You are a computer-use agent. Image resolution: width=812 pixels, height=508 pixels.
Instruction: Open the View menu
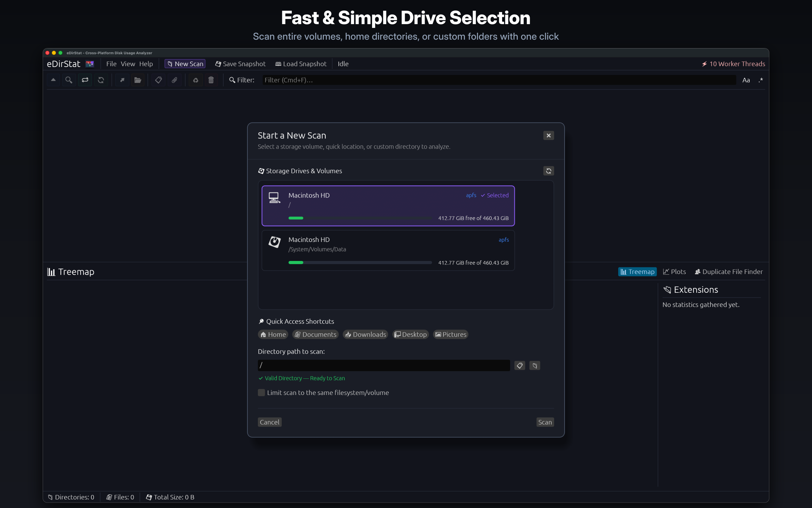(128, 64)
